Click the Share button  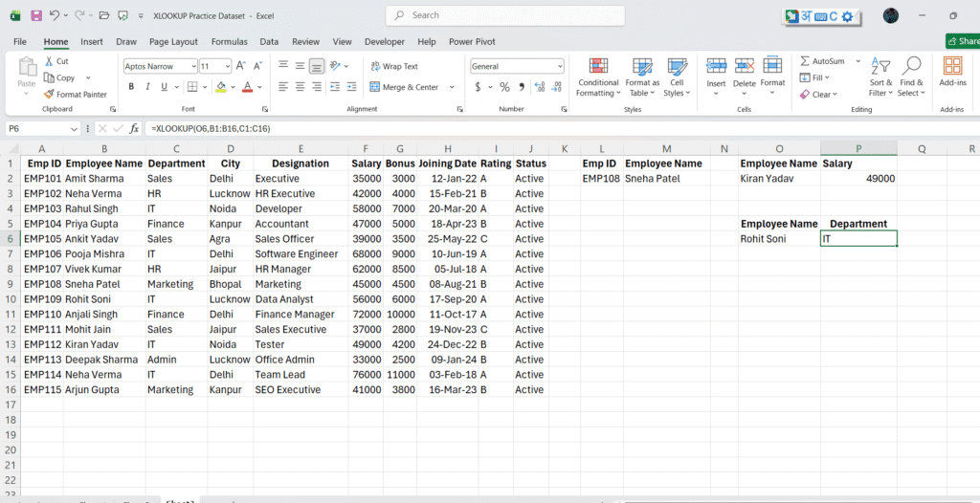click(x=963, y=40)
